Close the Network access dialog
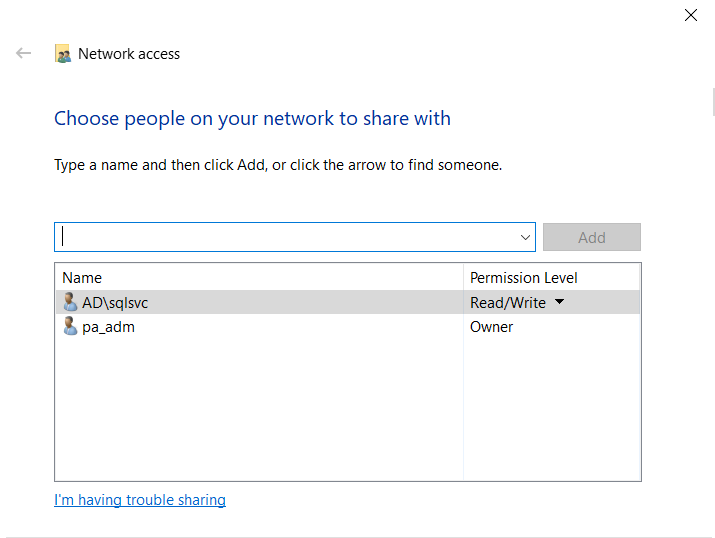The image size is (715, 538). [691, 15]
